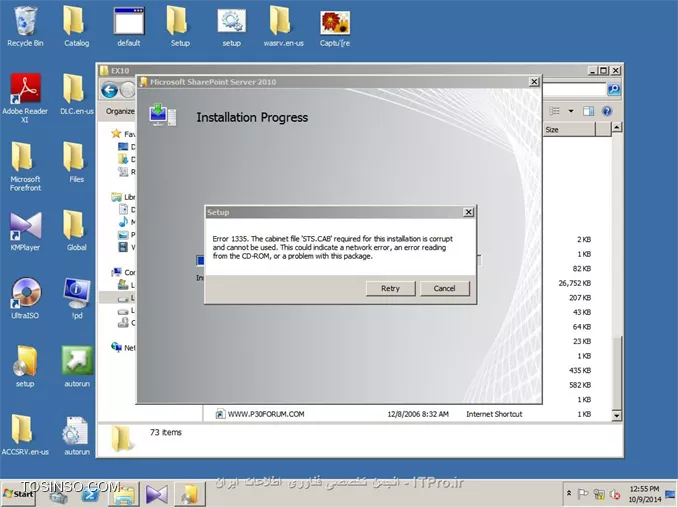This screenshot has width=678, height=508.
Task: Go back in the EX10 Explorer window
Action: (x=109, y=90)
